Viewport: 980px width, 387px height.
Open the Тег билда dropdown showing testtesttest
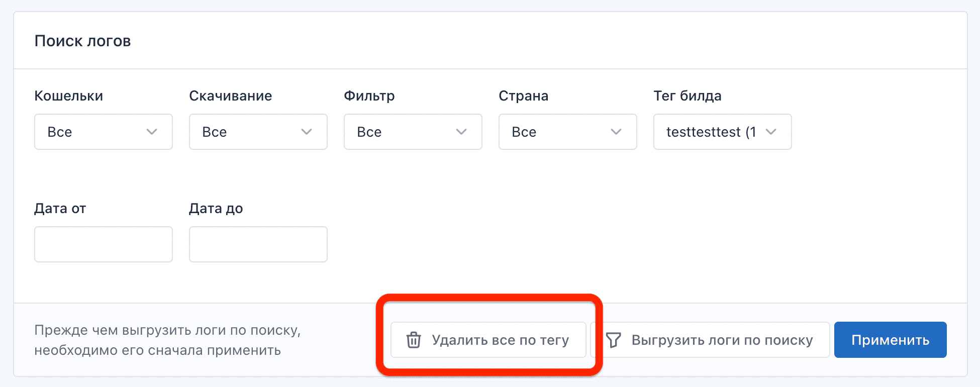722,132
